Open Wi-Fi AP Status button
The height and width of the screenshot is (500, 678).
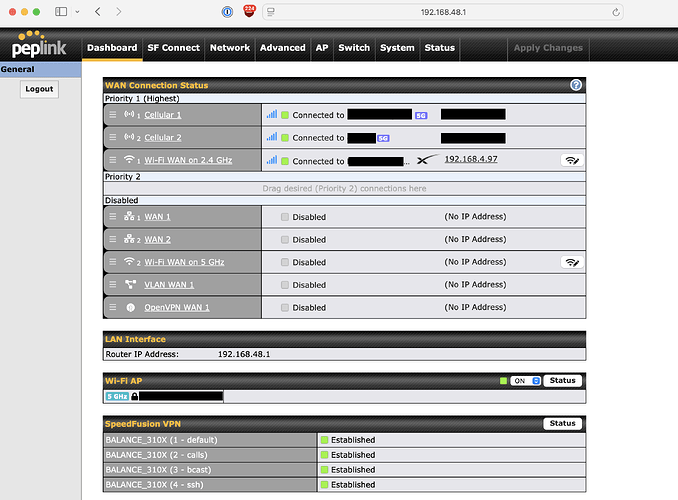(x=562, y=381)
